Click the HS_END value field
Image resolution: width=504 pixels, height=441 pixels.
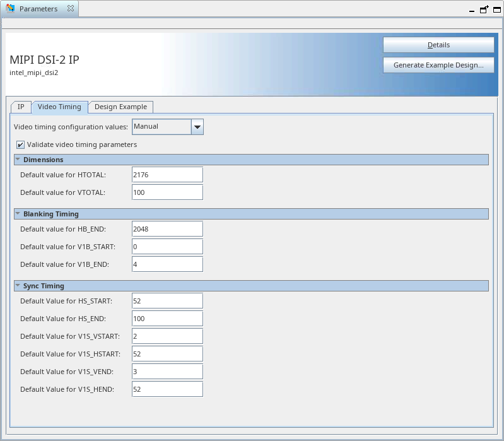[x=167, y=319]
